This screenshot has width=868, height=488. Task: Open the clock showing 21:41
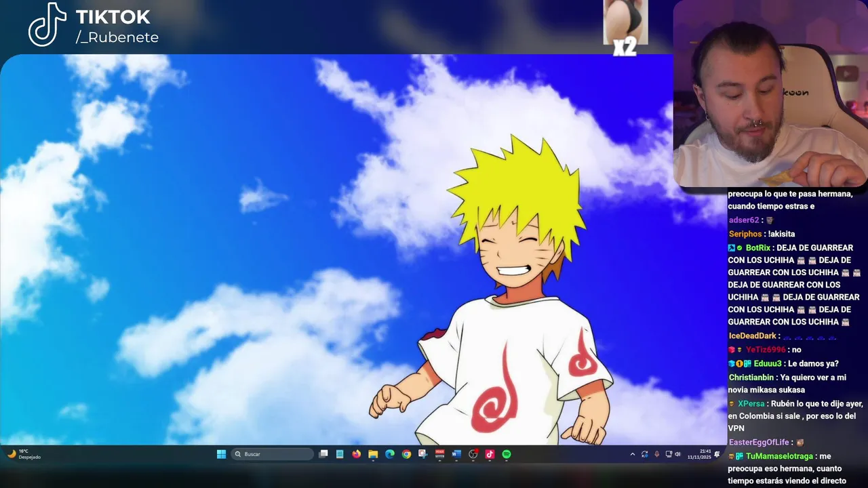pyautogui.click(x=699, y=454)
